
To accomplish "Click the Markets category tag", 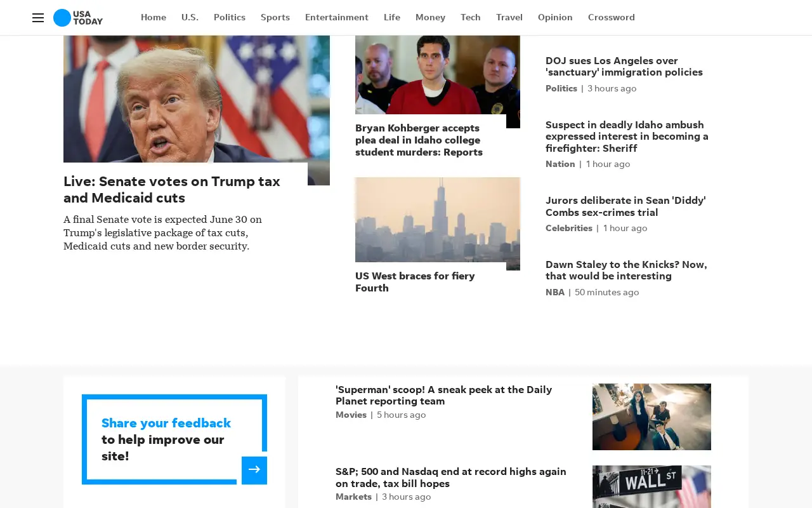I will (354, 497).
